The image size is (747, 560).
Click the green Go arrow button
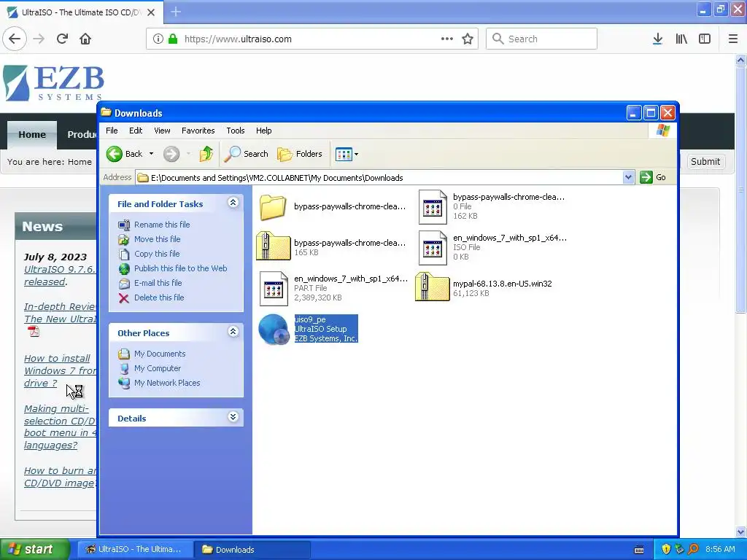(646, 177)
